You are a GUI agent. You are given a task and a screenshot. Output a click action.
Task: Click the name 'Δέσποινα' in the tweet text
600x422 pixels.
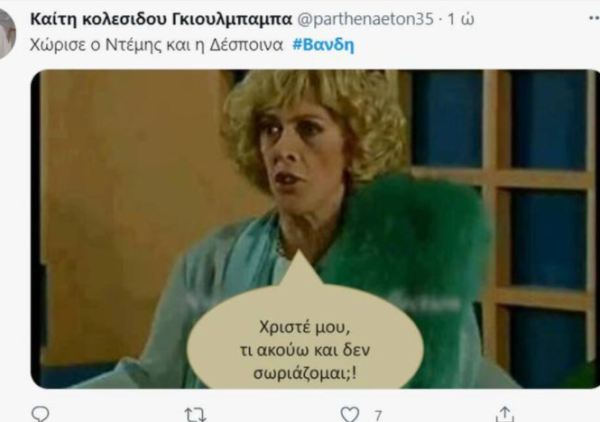(x=246, y=45)
